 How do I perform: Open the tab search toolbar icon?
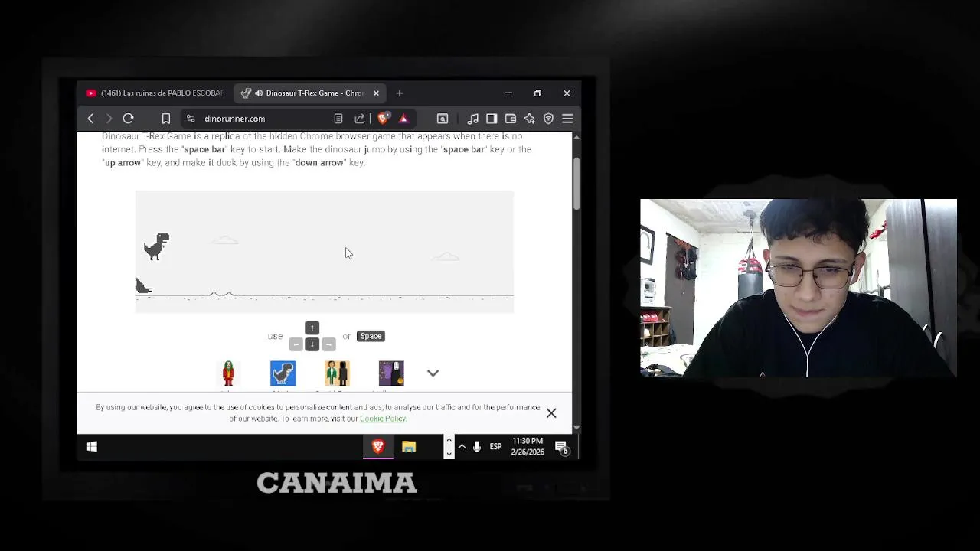[443, 119]
